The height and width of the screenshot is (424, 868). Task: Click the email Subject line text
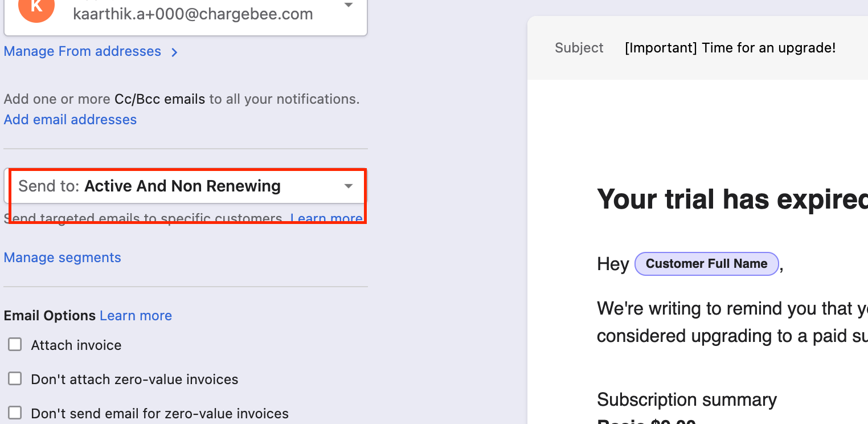pos(730,48)
